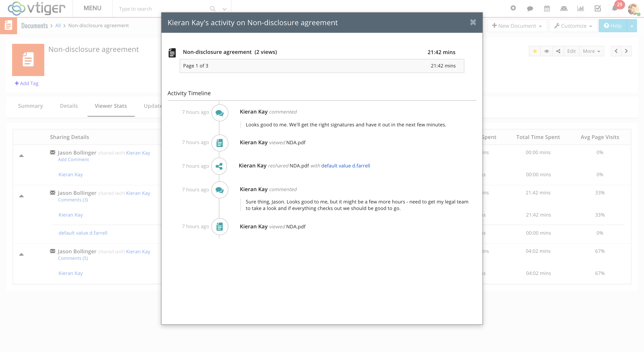The height and width of the screenshot is (352, 644).
Task: Close the Kieran Kay activity dialog
Action: [473, 22]
